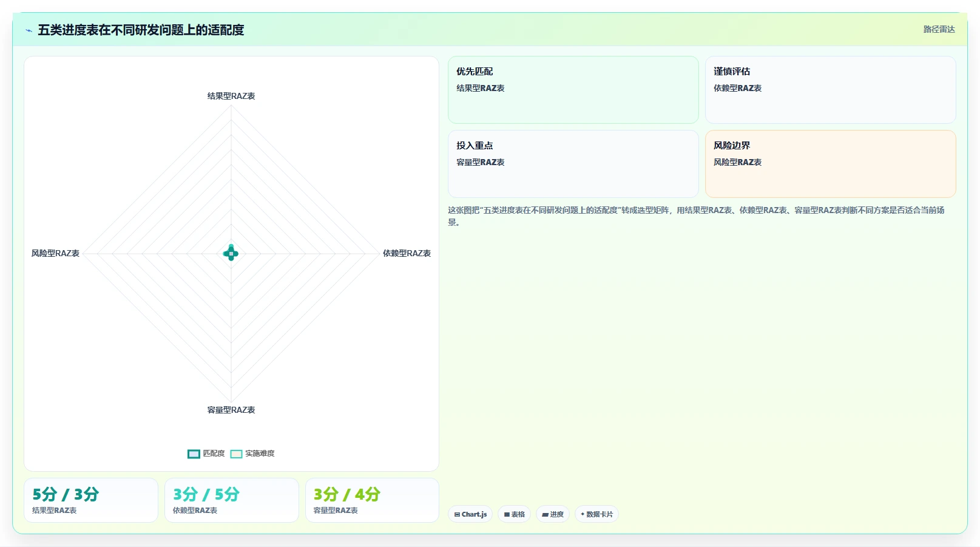The width and height of the screenshot is (980, 547).
Task: Click the small icon before the title
Action: pos(29,30)
